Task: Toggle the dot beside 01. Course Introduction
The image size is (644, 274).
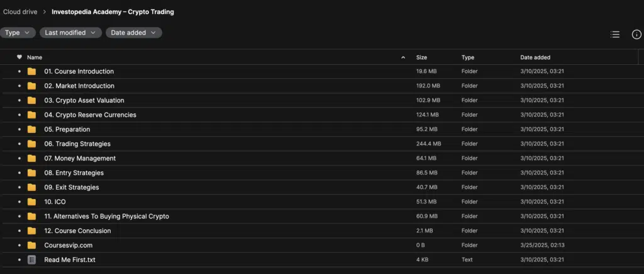Action: pos(19,71)
